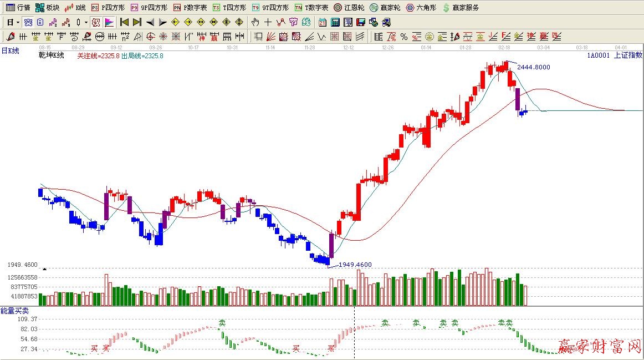Open the 行情 market quotes view
Screen dimensions: 644x360
coord(18,8)
